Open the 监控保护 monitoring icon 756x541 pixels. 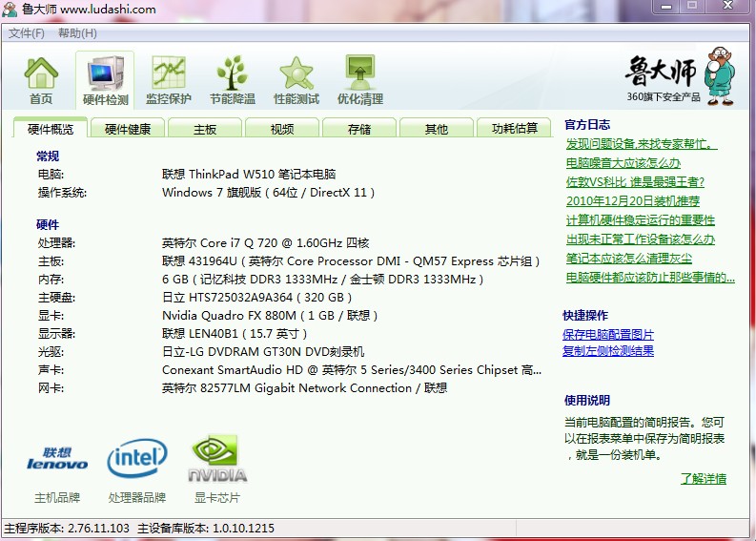[169, 80]
